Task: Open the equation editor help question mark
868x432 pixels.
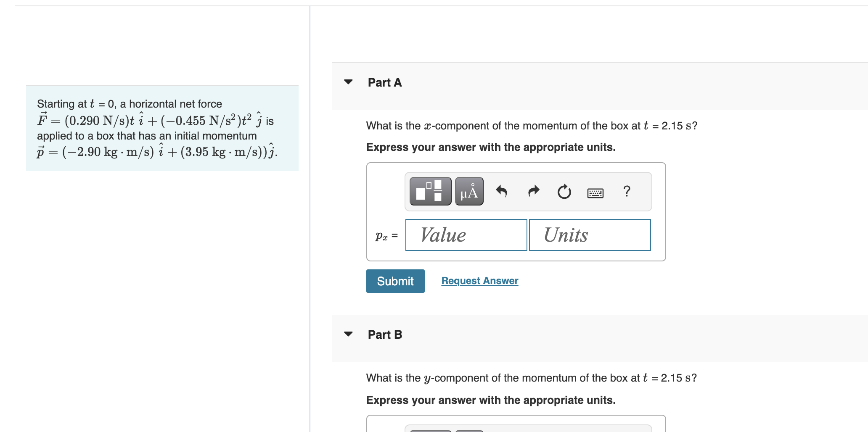Action: point(626,192)
